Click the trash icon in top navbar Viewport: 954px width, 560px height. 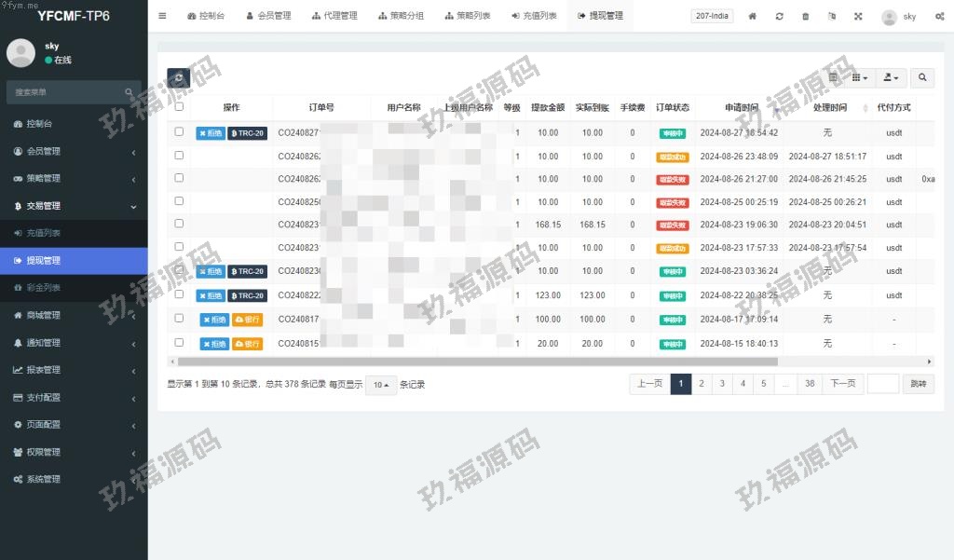[806, 17]
